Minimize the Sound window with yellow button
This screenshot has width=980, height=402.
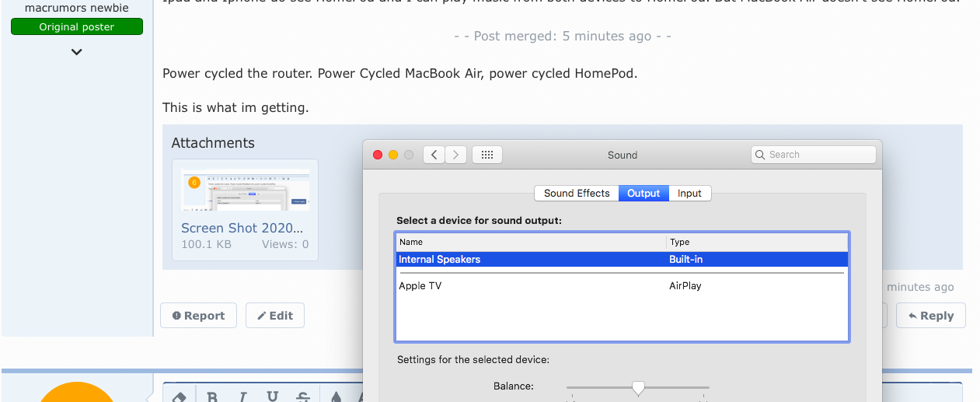click(x=393, y=155)
